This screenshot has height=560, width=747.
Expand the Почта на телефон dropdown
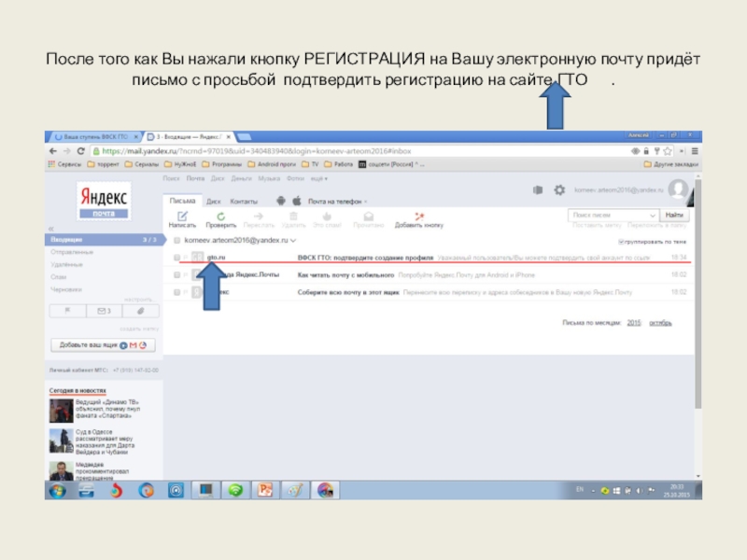[367, 202]
